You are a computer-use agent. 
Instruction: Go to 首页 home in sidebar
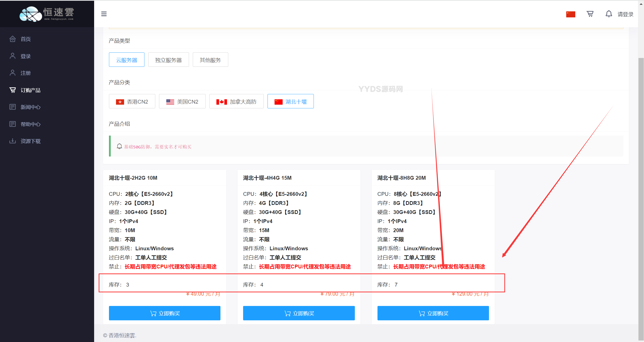pos(25,39)
